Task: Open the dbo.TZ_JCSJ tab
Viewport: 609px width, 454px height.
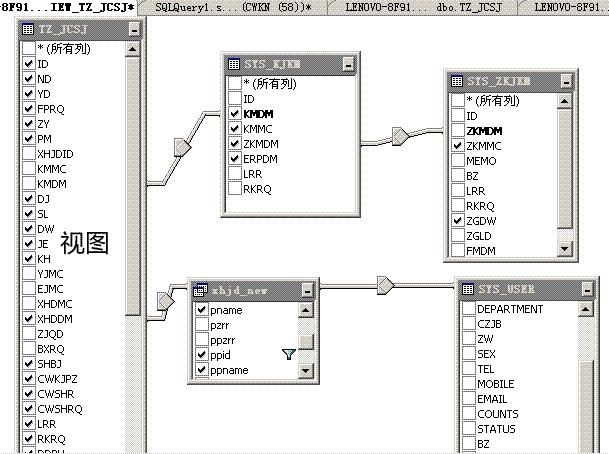Action: (x=474, y=7)
